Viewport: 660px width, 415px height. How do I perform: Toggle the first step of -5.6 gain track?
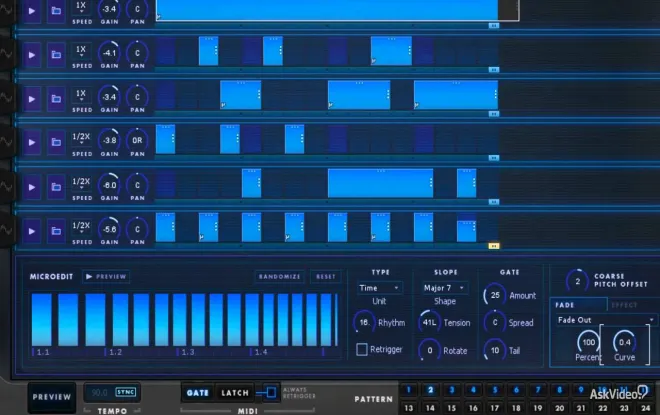click(x=165, y=227)
